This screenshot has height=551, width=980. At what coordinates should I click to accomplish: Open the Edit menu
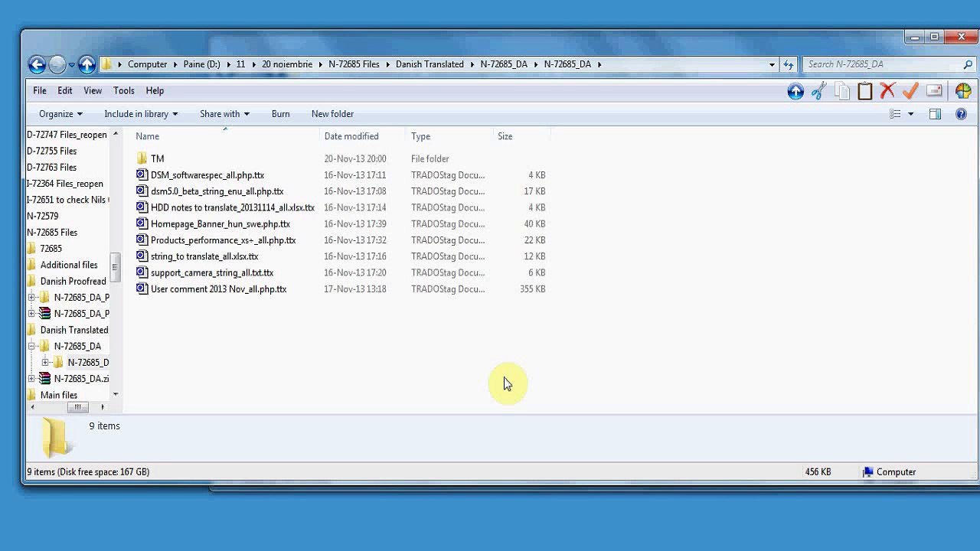click(x=65, y=90)
